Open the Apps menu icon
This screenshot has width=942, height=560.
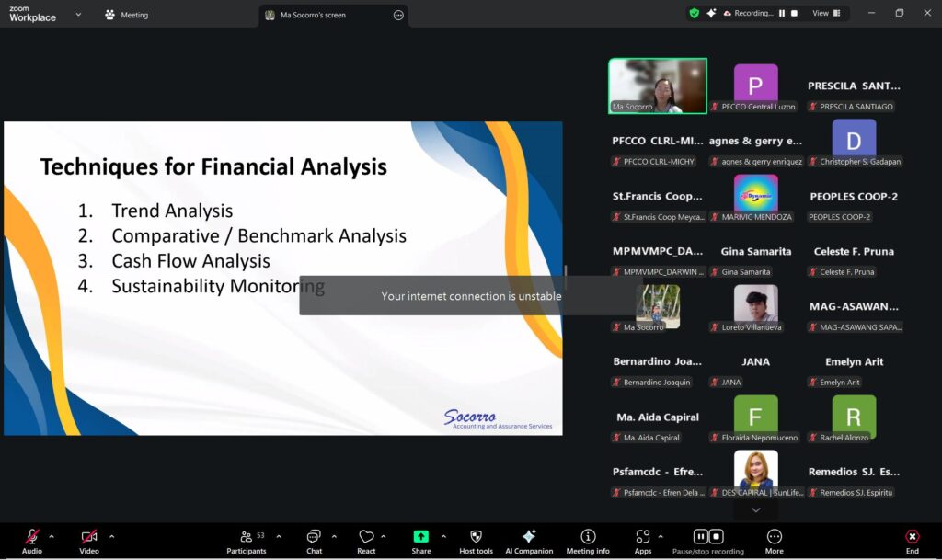pyautogui.click(x=642, y=537)
